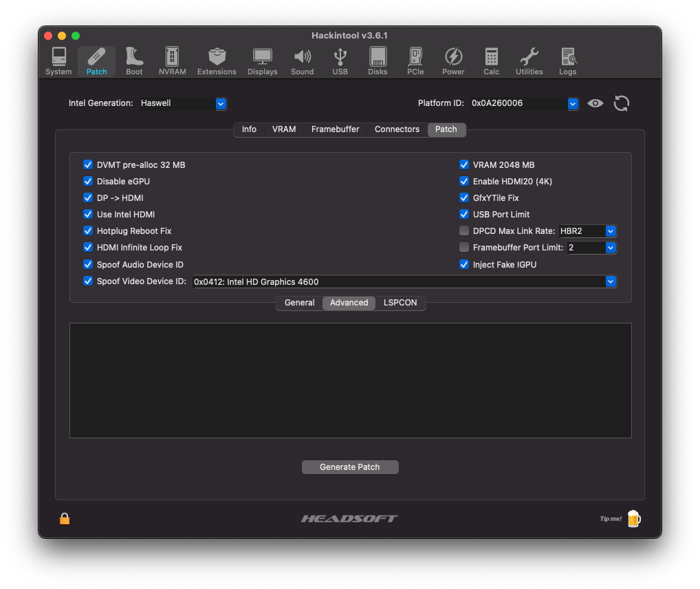Open the PCIe devices section
Viewport: 700px width, 589px height.
click(x=415, y=61)
